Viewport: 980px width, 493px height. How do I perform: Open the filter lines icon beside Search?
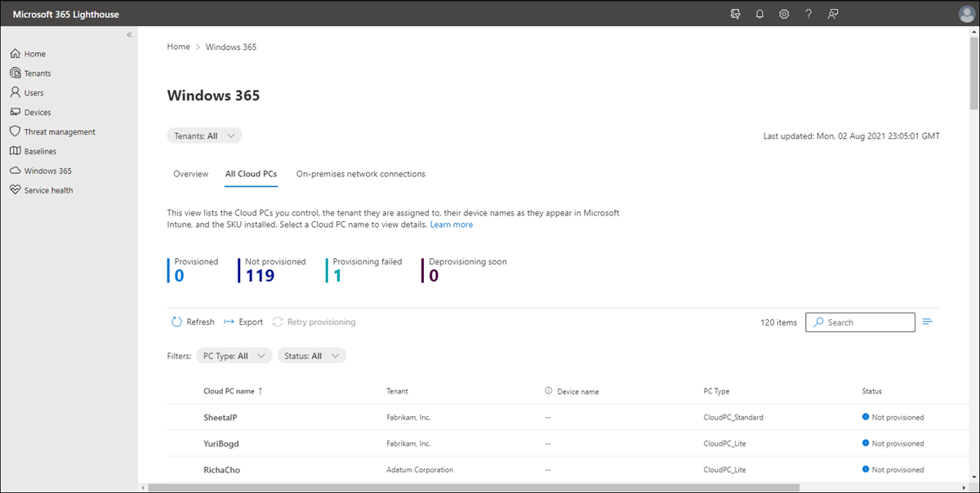coord(928,322)
